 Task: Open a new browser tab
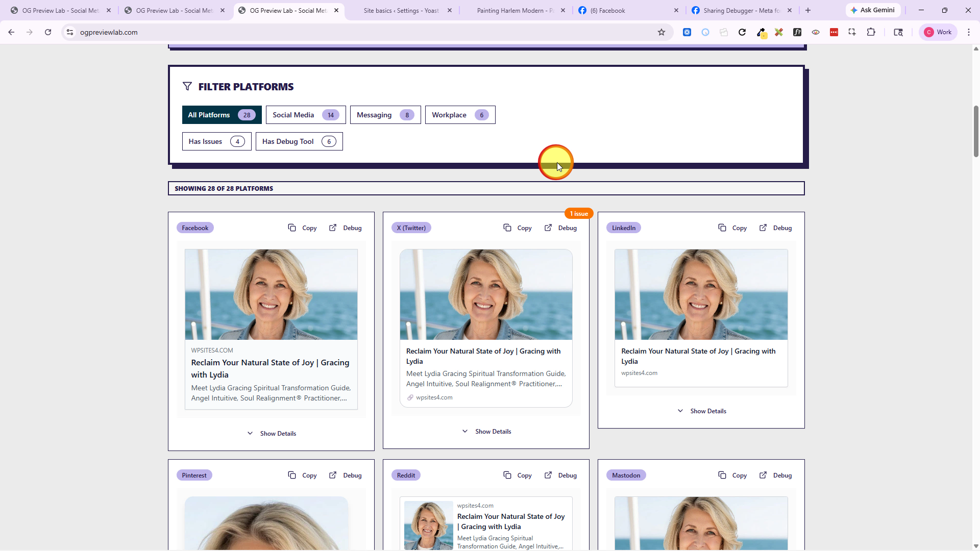point(808,10)
